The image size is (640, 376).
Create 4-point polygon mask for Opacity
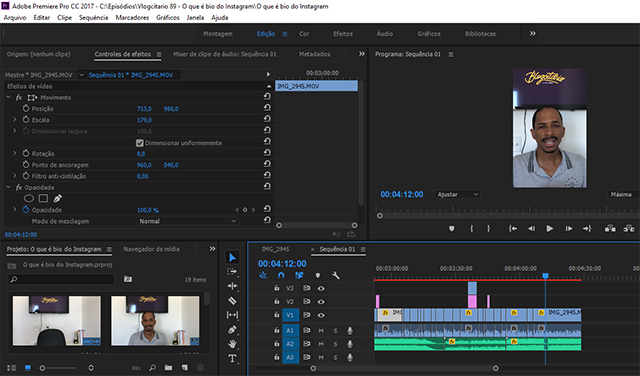tap(43, 198)
